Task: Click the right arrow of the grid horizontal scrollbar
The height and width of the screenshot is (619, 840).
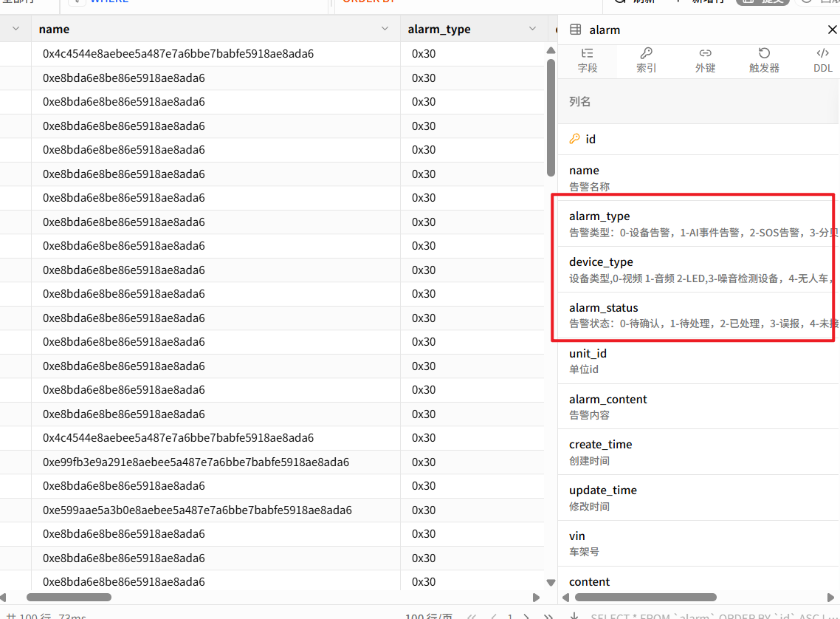Action: (x=536, y=597)
